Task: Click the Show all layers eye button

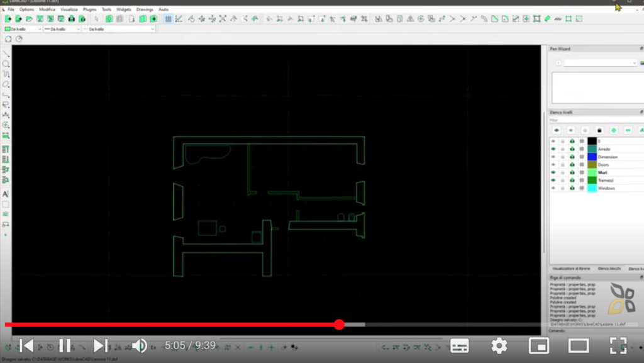Action: coord(557,130)
